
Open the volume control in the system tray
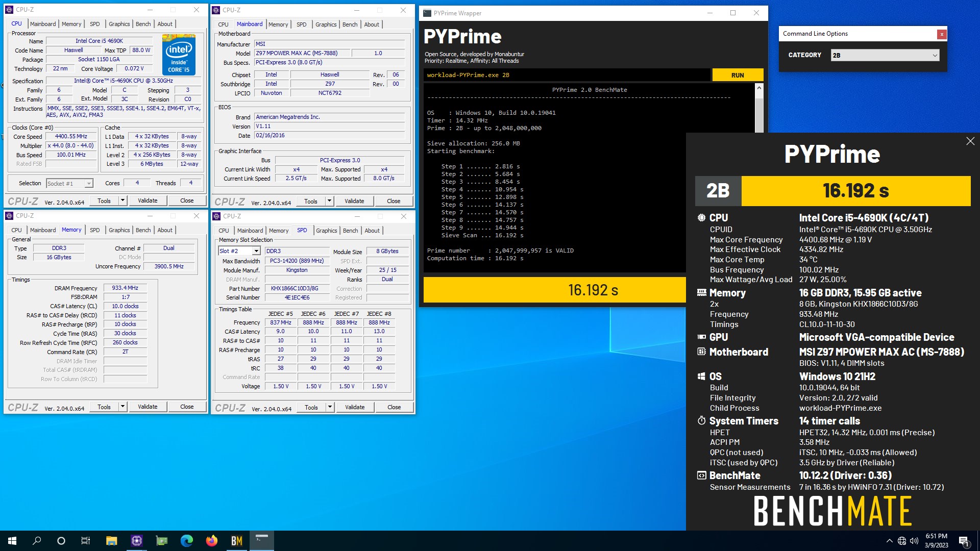914,541
